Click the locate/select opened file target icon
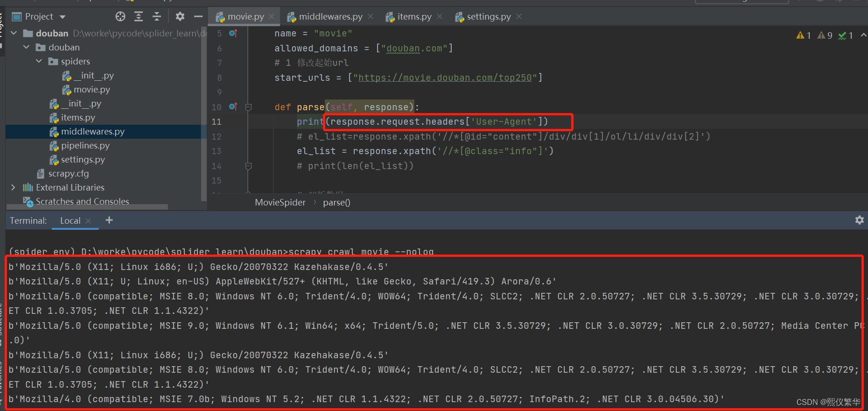 click(120, 17)
